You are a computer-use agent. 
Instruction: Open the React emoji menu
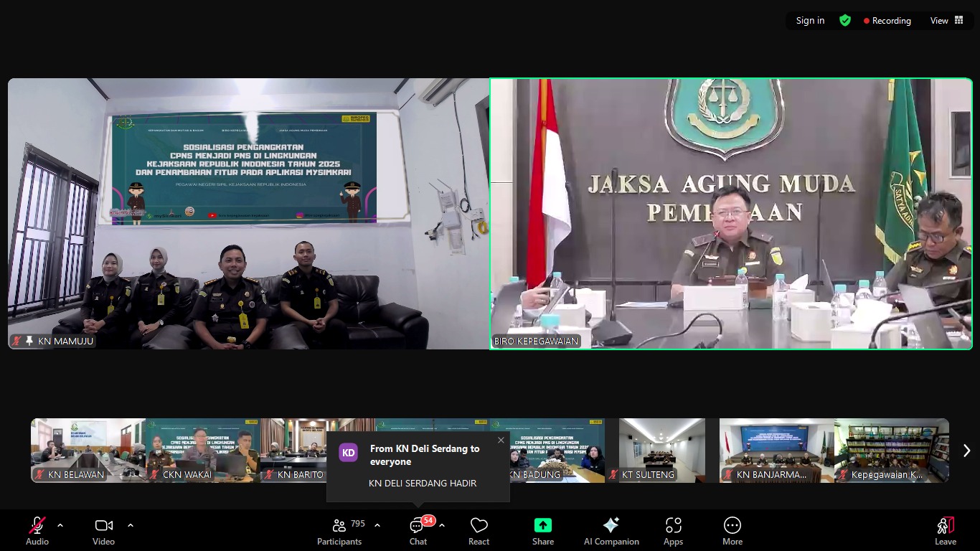tap(479, 532)
